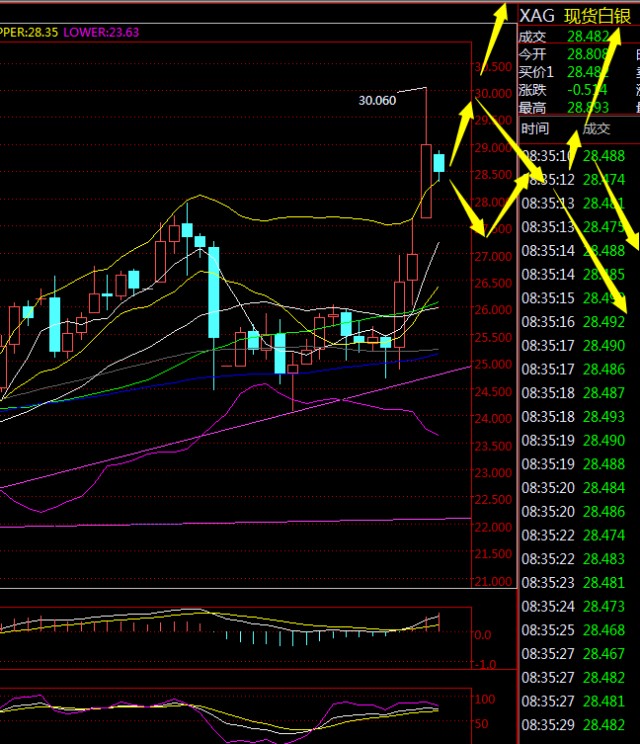The height and width of the screenshot is (744, 640).
Task: Click the 24.000 price axis label
Action: pos(493,418)
